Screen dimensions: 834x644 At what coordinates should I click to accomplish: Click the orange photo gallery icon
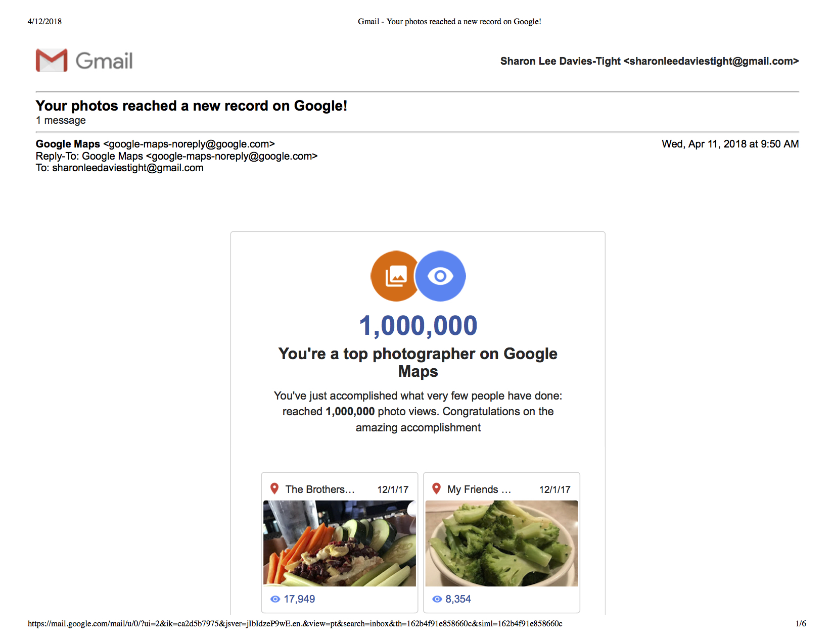(x=394, y=276)
